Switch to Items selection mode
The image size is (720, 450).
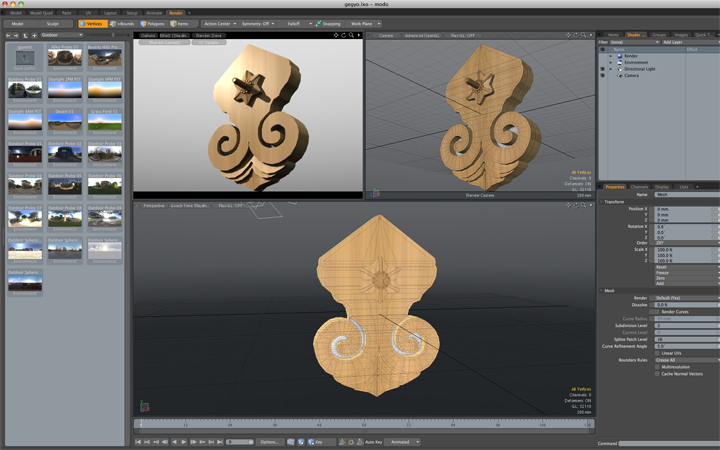180,23
